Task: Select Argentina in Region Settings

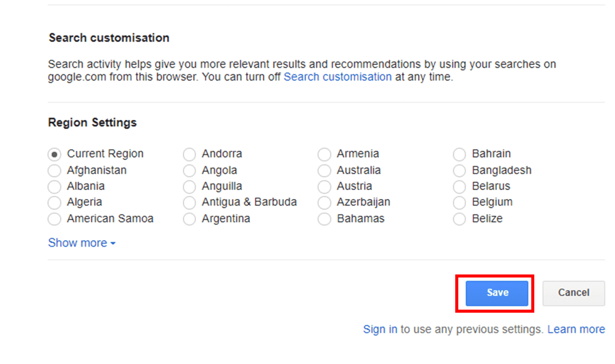Action: click(189, 219)
